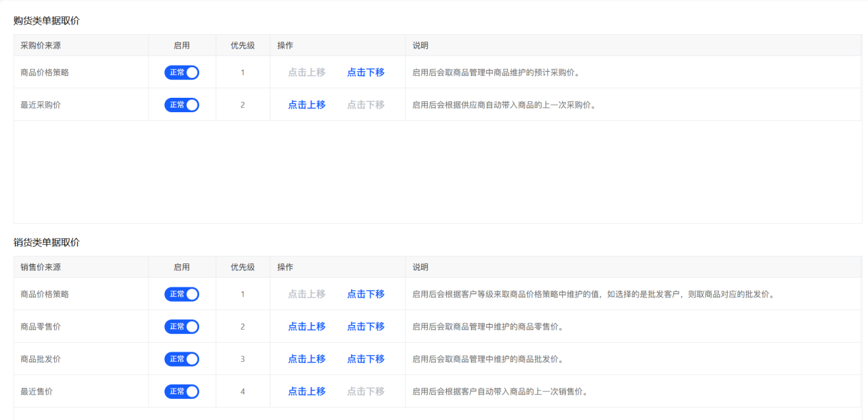Move 商品零售价 down with 点击下移
Viewport: 868px width, 420px height.
[x=366, y=326]
